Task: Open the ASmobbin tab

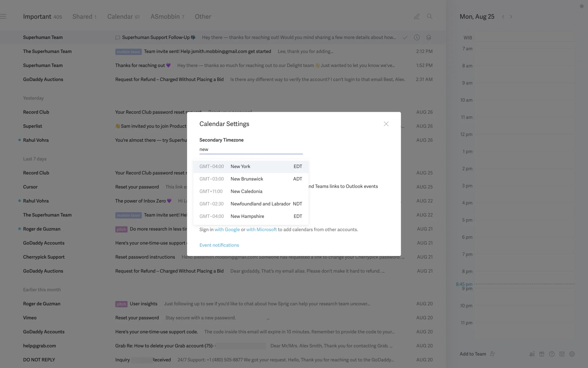Action: 167,17
